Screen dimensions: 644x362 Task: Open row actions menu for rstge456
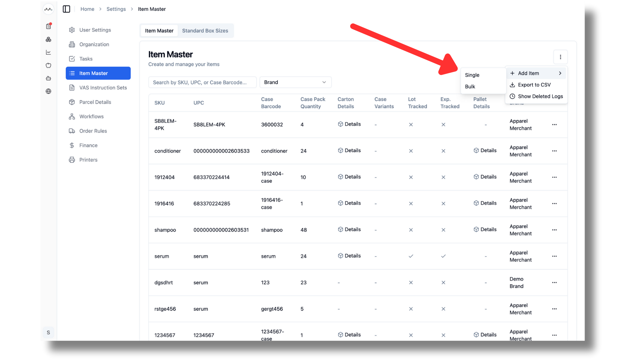pos(554,309)
